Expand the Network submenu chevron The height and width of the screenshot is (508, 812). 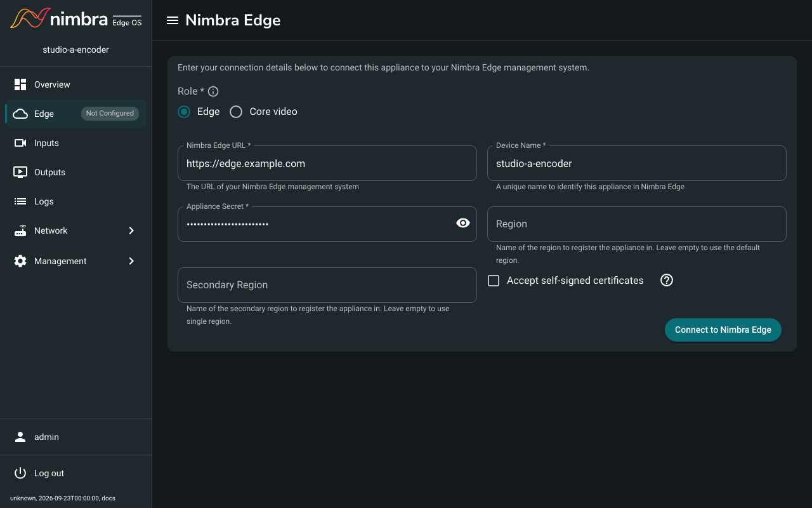click(131, 231)
